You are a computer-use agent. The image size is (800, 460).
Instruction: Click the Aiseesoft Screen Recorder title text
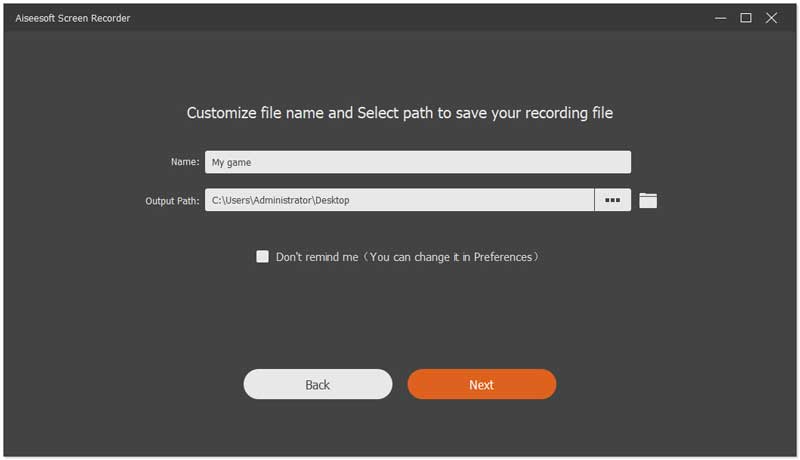72,18
